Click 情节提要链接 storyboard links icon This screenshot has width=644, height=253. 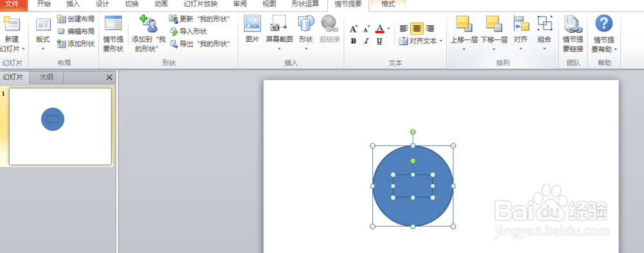(x=573, y=24)
